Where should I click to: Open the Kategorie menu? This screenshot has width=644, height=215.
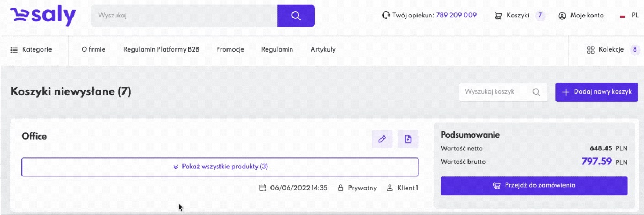pyautogui.click(x=31, y=49)
